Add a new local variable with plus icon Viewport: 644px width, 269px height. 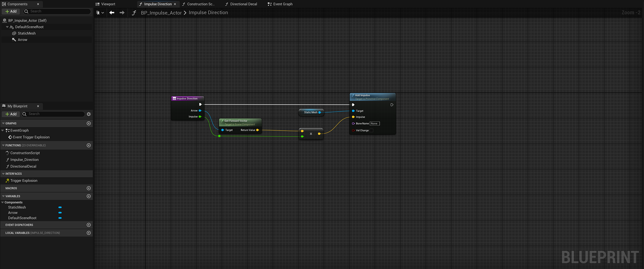(x=89, y=233)
